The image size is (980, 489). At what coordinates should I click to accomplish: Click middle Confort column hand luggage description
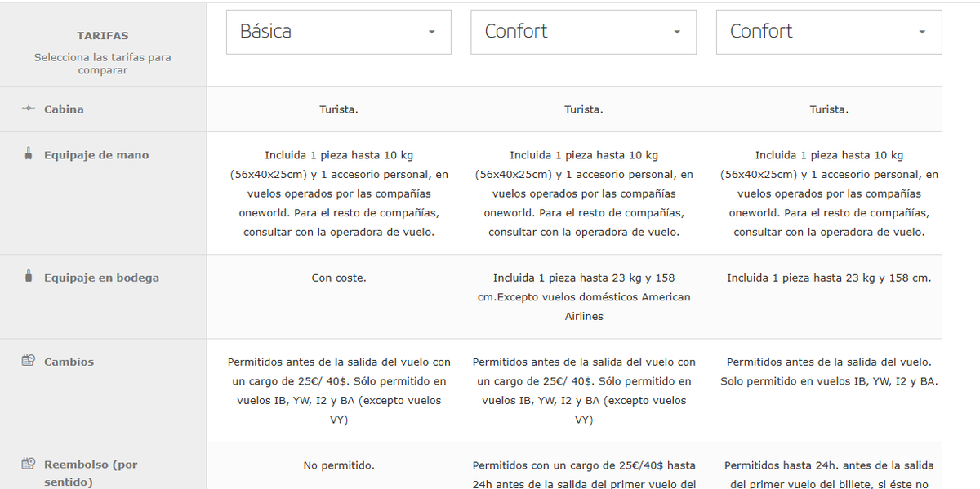click(584, 193)
